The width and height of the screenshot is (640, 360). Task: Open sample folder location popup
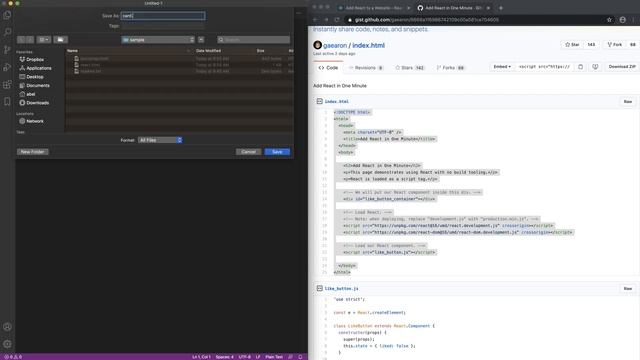coord(158,40)
